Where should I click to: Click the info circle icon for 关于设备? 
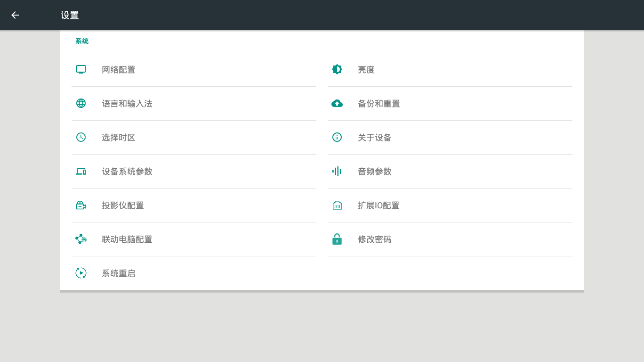point(337,137)
